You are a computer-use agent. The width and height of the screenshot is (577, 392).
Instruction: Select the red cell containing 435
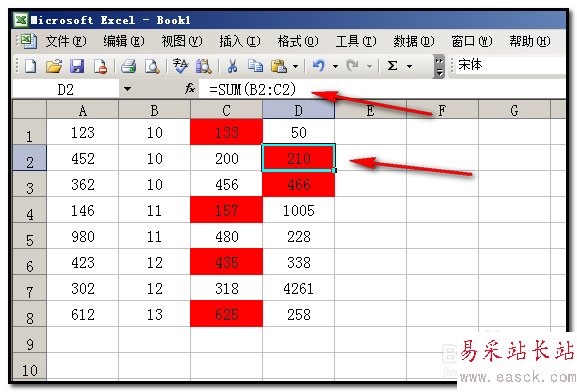point(226,262)
